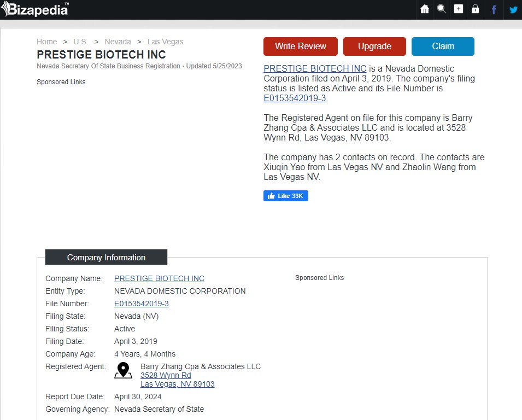Click 'Barry Zhang Cpa & Associates LLC' agent name
This screenshot has width=522, height=420.
[201, 366]
